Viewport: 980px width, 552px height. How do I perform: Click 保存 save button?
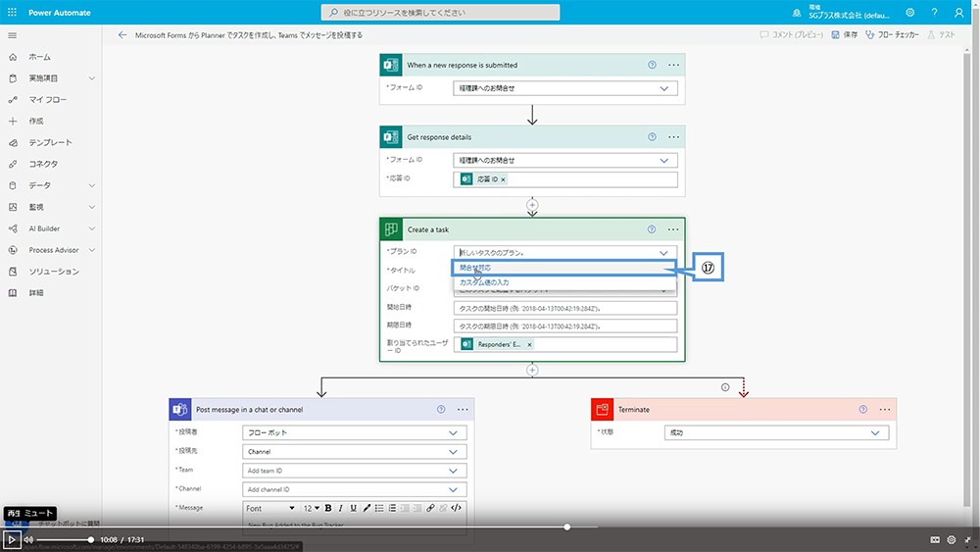pyautogui.click(x=845, y=35)
